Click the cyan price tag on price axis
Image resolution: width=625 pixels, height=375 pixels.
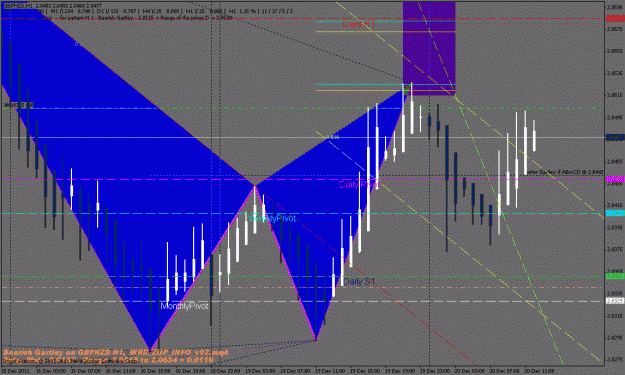point(615,214)
